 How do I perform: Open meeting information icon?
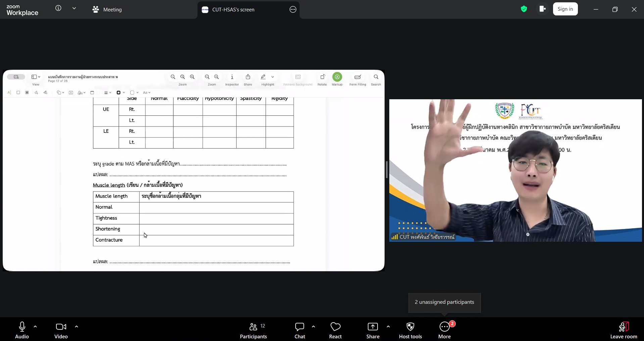[58, 8]
